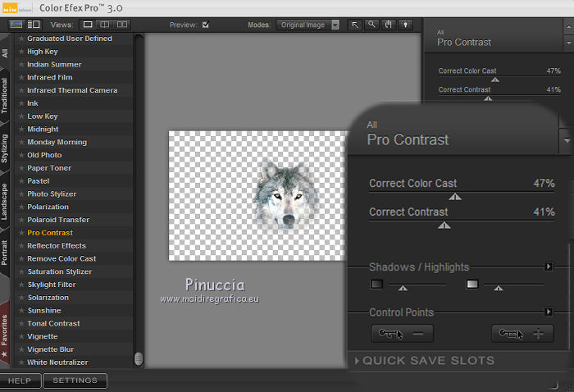
Task: Mark Midnight as favorite star
Action: [x=21, y=130]
